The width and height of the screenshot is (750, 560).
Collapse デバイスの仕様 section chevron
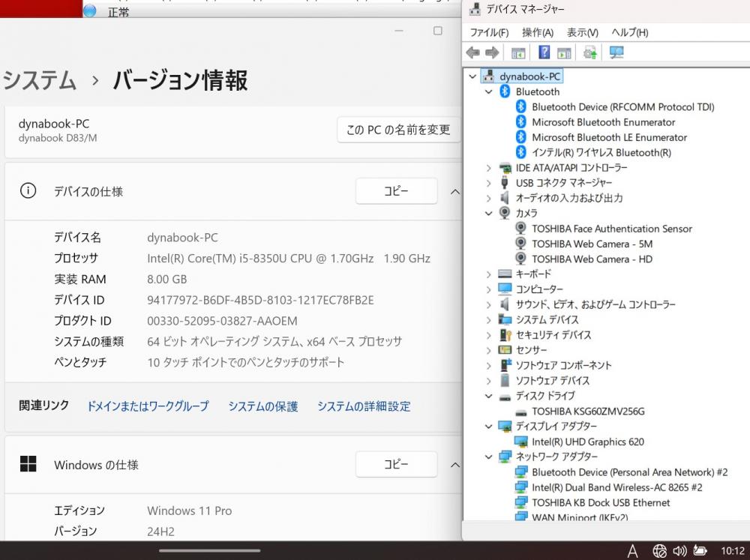tap(455, 192)
